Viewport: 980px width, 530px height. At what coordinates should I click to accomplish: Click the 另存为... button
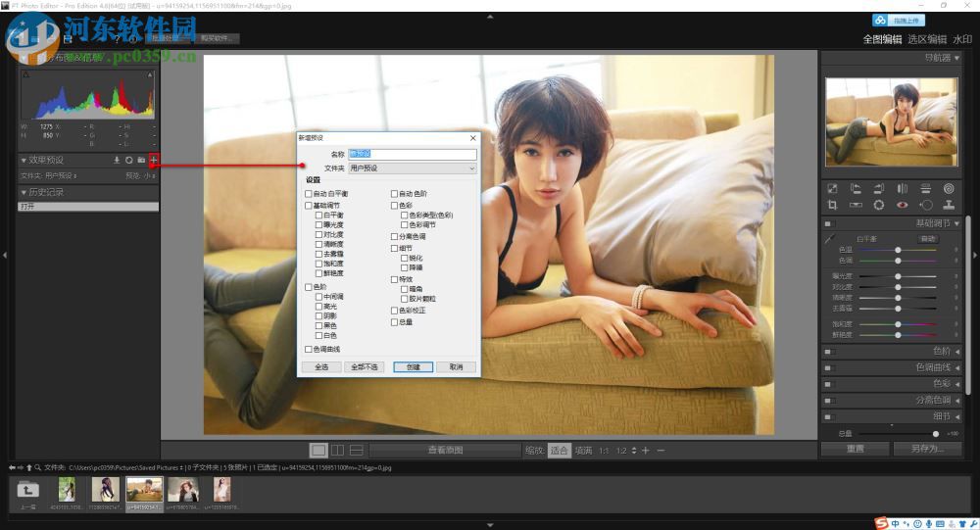coord(927,449)
